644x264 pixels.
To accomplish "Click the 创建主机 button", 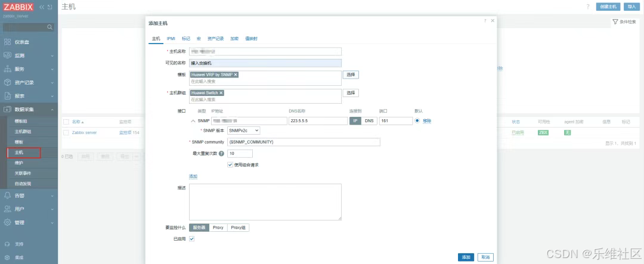I will [x=608, y=7].
